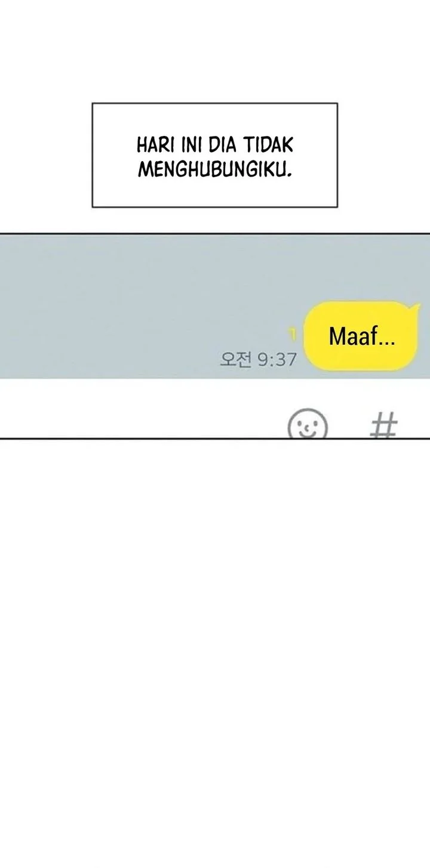This screenshot has height=868, width=430.
Task: Click the white input bar between the icons
Action: tap(349, 425)
